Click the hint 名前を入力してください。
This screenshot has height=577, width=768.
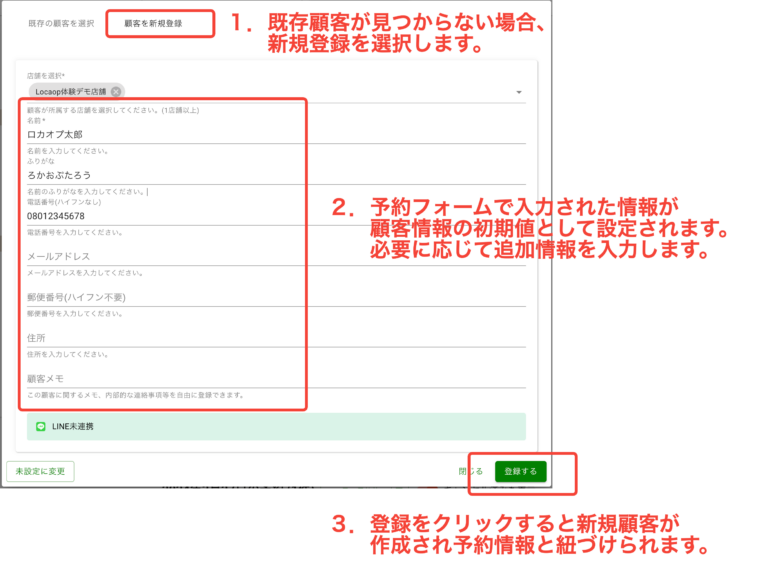pyautogui.click(x=68, y=151)
